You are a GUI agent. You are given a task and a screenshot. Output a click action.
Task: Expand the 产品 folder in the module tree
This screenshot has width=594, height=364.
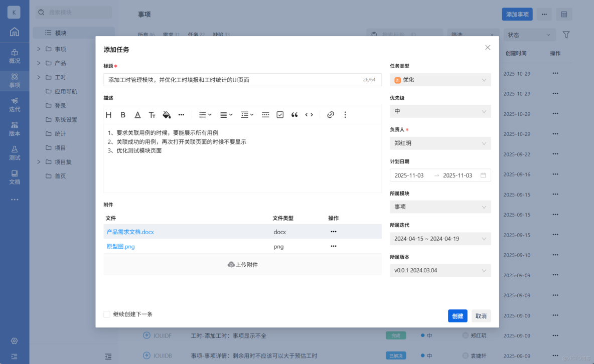38,63
